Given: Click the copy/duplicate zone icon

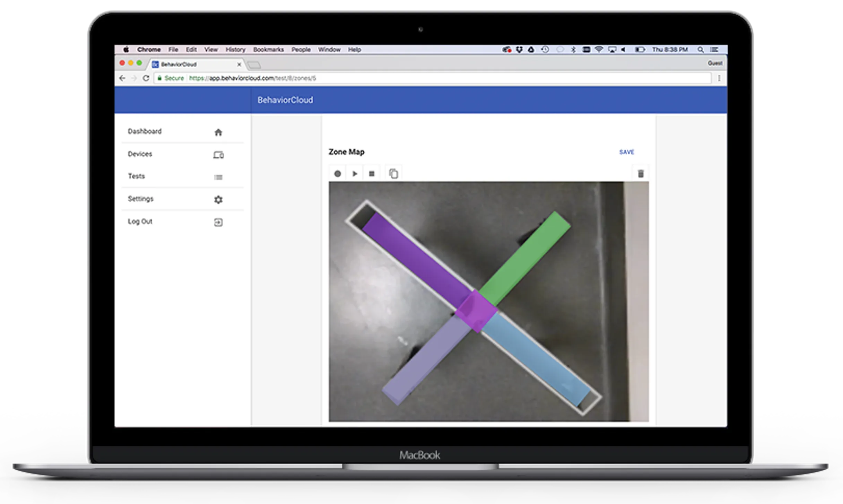Looking at the screenshot, I should click(x=394, y=173).
